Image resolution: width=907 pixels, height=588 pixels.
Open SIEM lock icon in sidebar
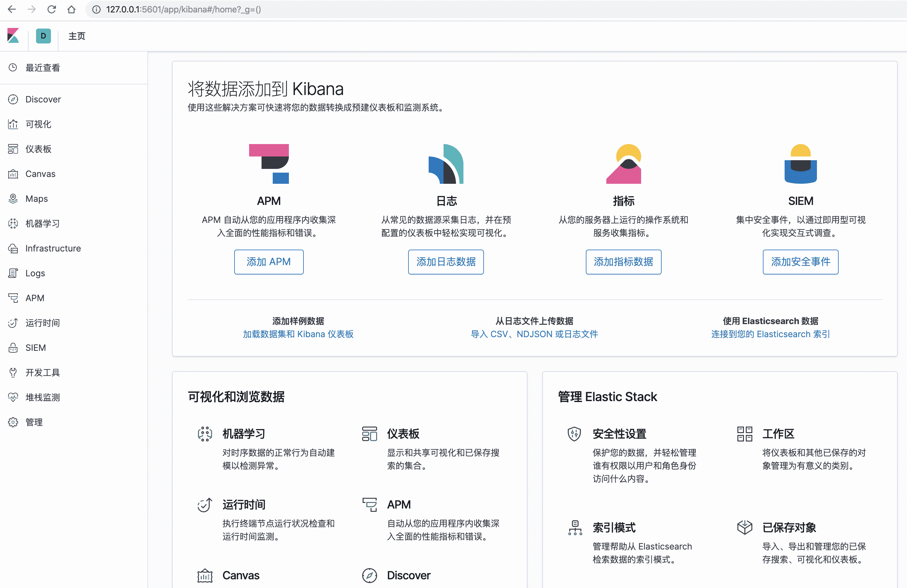(x=13, y=348)
